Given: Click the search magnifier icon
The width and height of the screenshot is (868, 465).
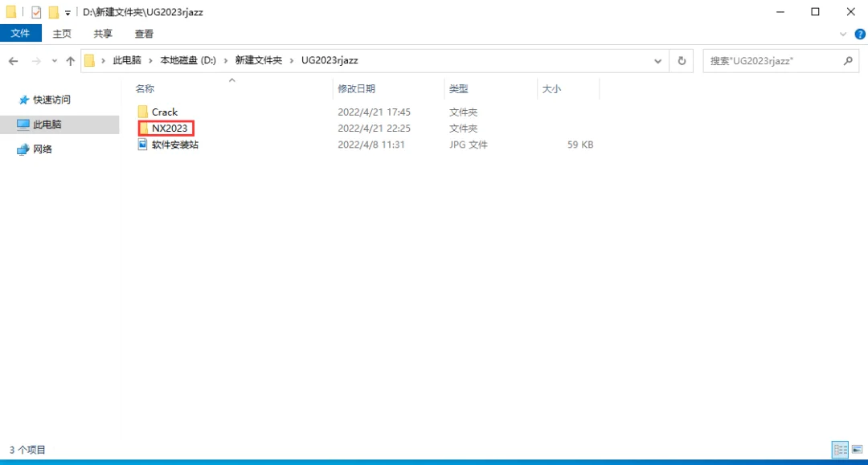Looking at the screenshot, I should tap(848, 61).
